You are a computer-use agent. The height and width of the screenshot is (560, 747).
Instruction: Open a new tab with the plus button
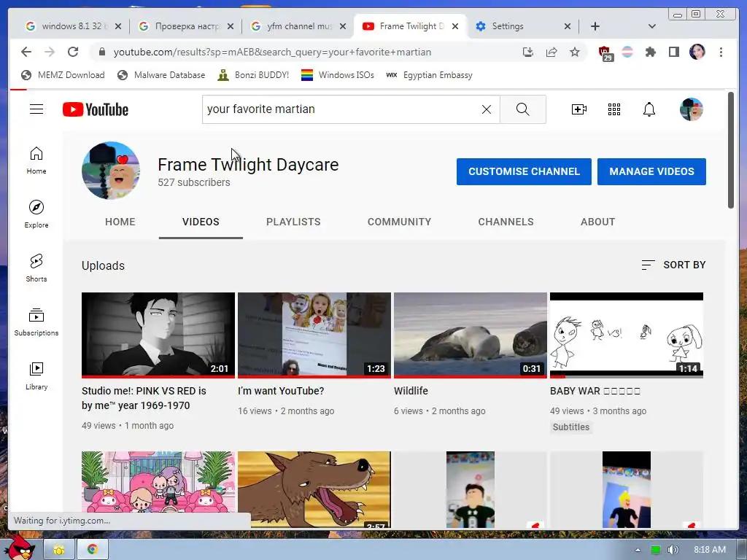(595, 26)
